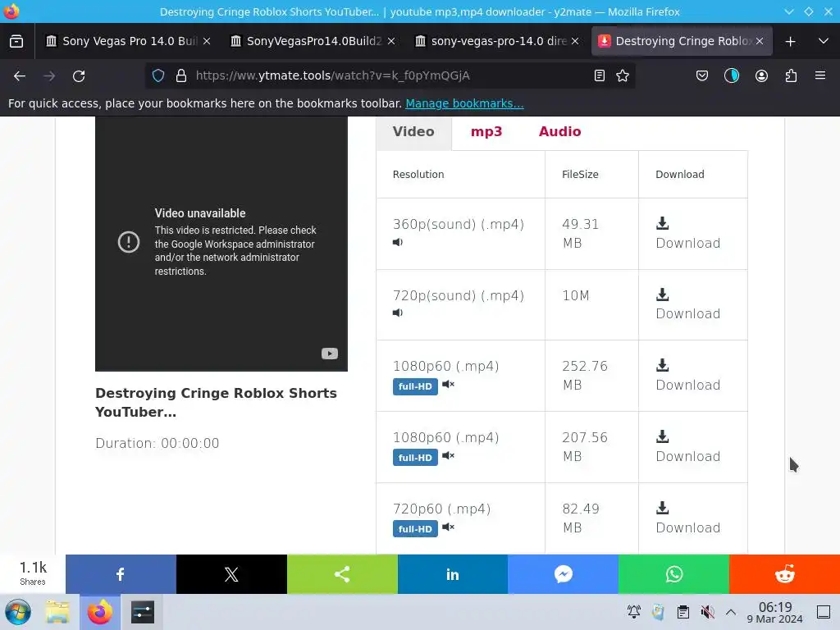Select the Video format tab

coord(413,132)
